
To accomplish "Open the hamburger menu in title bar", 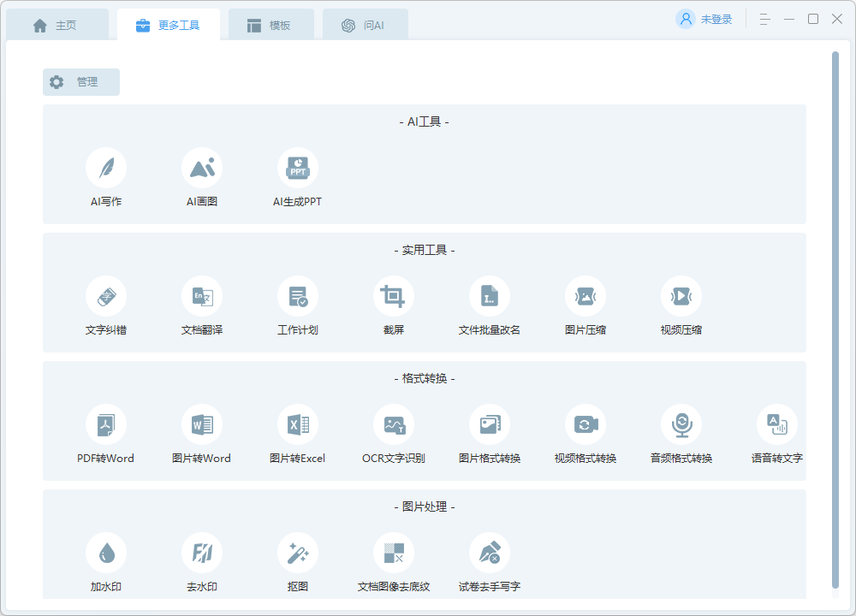I will pos(764,19).
